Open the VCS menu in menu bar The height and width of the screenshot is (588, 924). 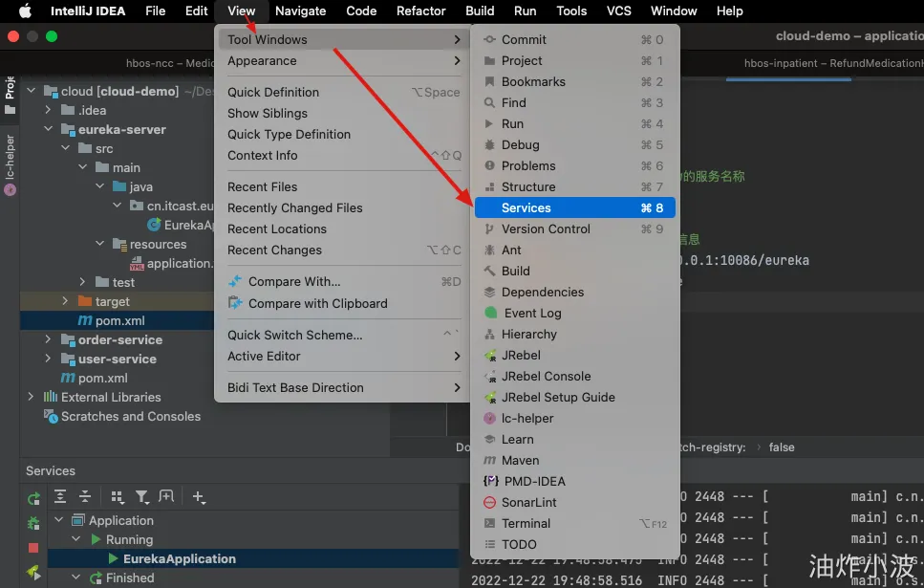(x=619, y=11)
